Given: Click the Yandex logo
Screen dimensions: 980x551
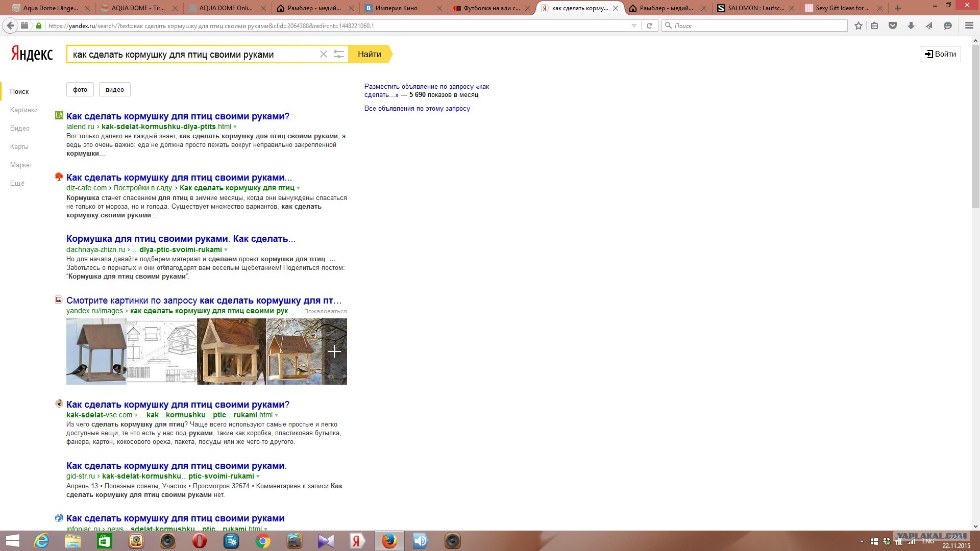Looking at the screenshot, I should click(x=32, y=54).
